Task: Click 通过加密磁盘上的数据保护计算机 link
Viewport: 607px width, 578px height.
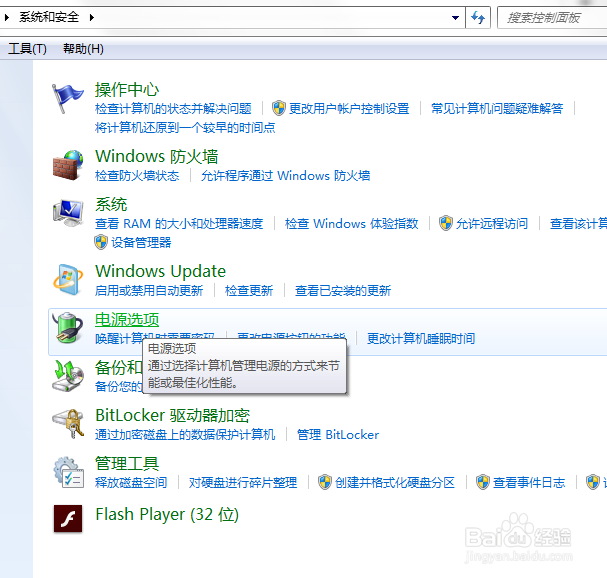Action: (x=185, y=434)
